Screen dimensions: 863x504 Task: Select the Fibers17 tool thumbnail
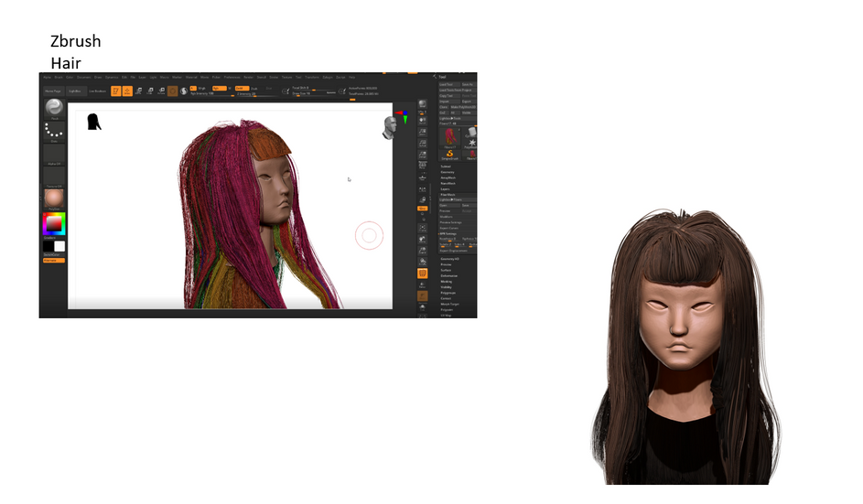click(x=449, y=138)
